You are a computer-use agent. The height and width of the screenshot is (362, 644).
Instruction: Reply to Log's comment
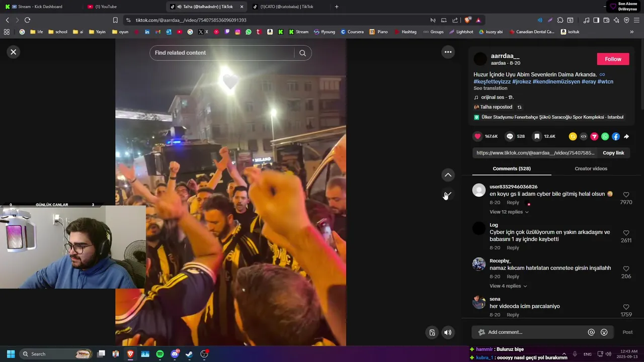[x=513, y=248]
